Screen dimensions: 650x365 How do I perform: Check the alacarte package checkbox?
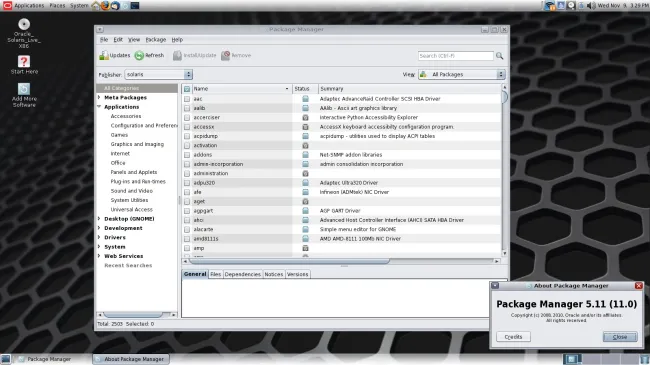coord(187,229)
